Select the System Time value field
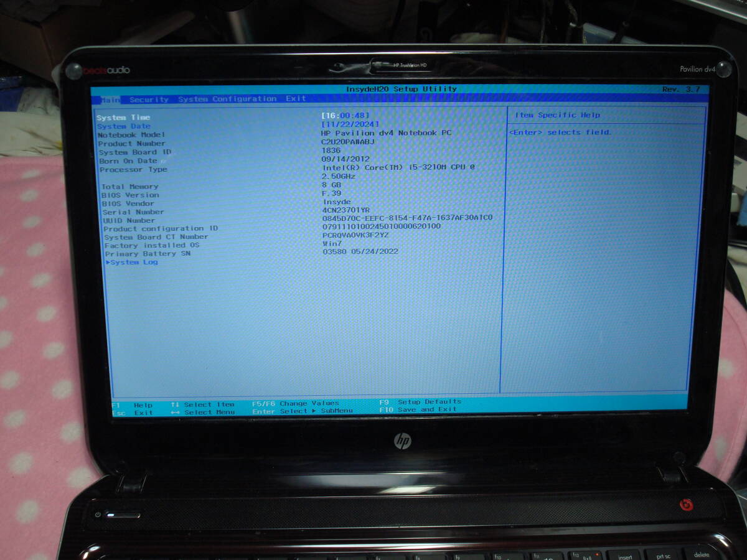The height and width of the screenshot is (560, 747). click(345, 115)
